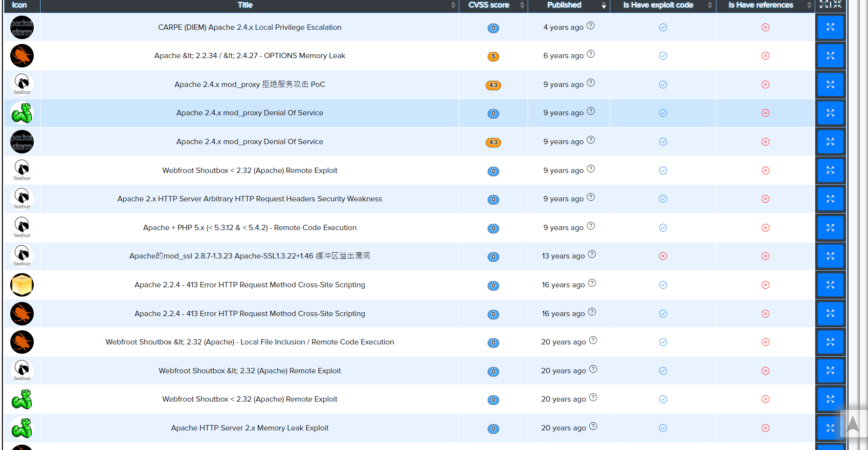Open 'Apache 2.x HTTP Server Arbitrary HTTP Request Headers' title

click(x=250, y=199)
